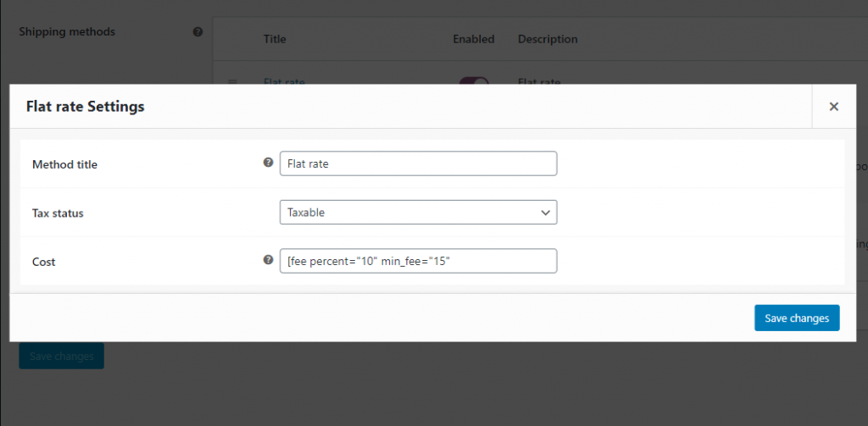Focus the Method title text field
The width and height of the screenshot is (868, 426).
[x=419, y=163]
